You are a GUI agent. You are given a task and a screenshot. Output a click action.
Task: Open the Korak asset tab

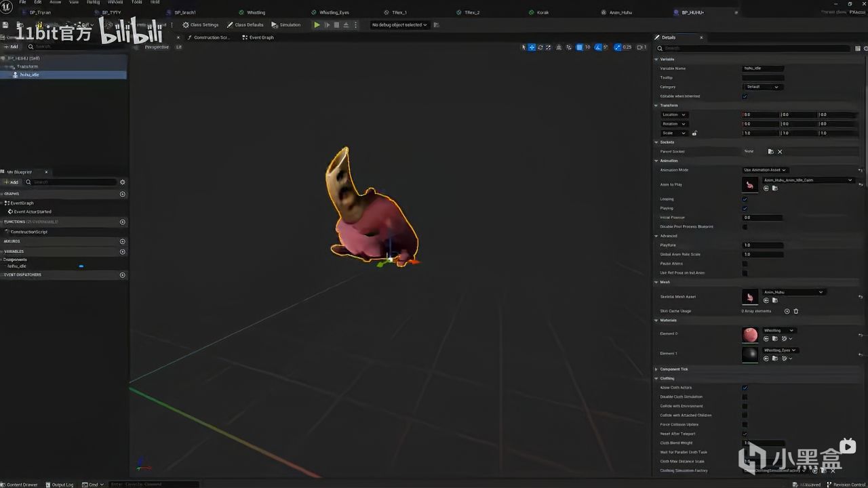tap(540, 12)
